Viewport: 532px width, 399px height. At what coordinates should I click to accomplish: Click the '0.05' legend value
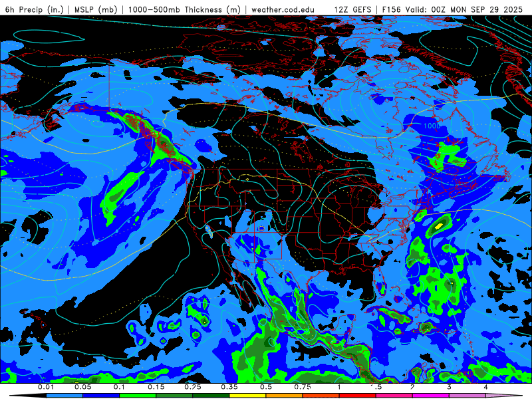pyautogui.click(x=82, y=387)
